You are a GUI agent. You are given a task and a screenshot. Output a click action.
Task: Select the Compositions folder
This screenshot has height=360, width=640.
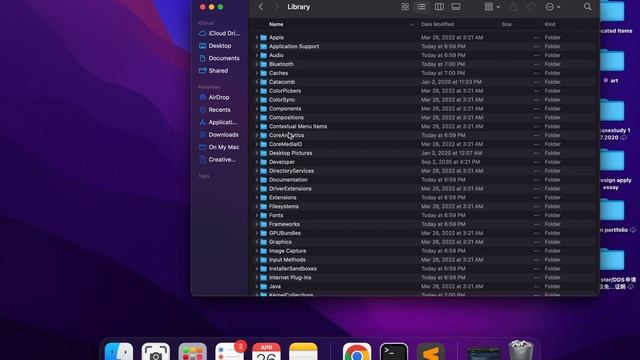point(424,118)
